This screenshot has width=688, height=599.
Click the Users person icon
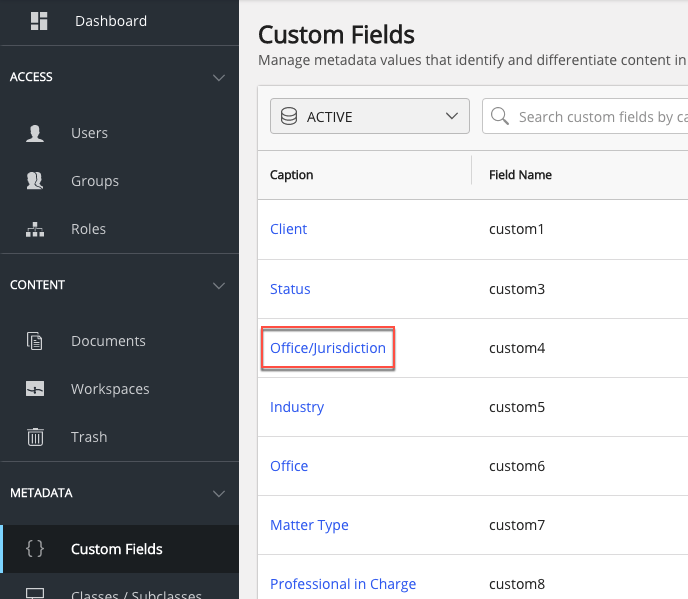[x=35, y=133]
